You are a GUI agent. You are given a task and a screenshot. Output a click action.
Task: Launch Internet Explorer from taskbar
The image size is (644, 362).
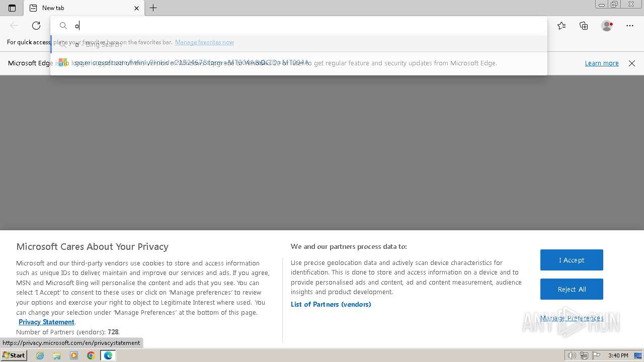(40, 355)
